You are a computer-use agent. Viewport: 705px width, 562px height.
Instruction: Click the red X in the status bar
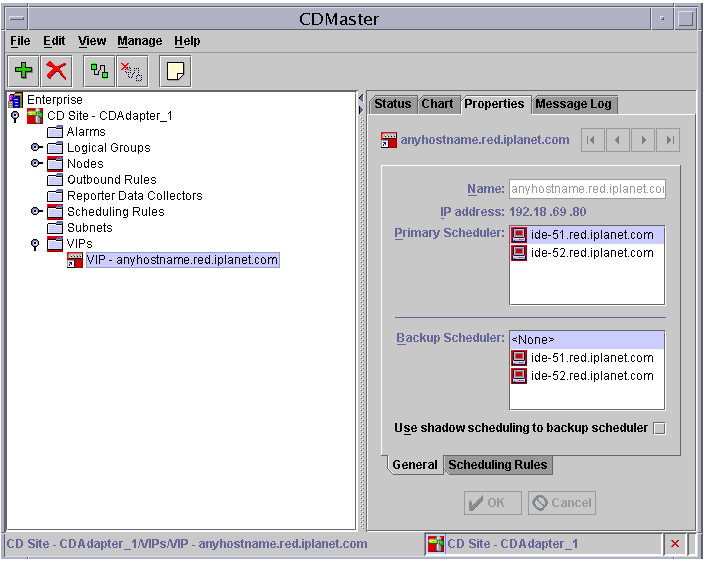tap(675, 544)
